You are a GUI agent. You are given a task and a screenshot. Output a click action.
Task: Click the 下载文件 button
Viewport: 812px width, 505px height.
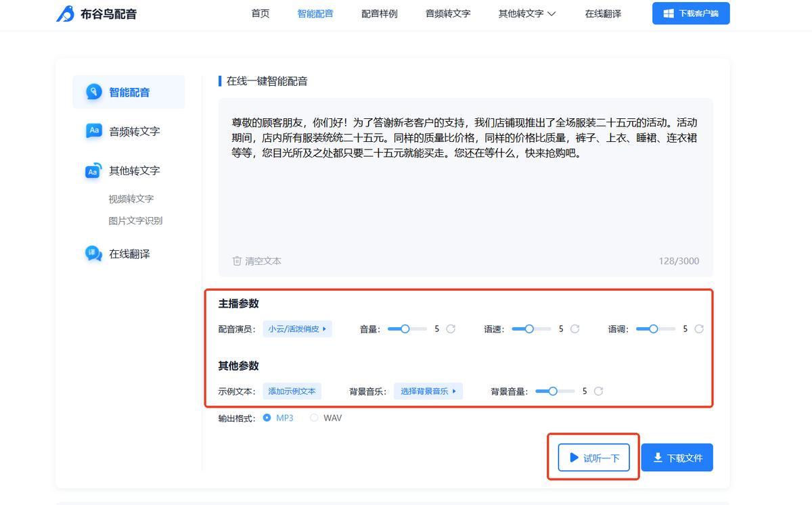(x=677, y=458)
